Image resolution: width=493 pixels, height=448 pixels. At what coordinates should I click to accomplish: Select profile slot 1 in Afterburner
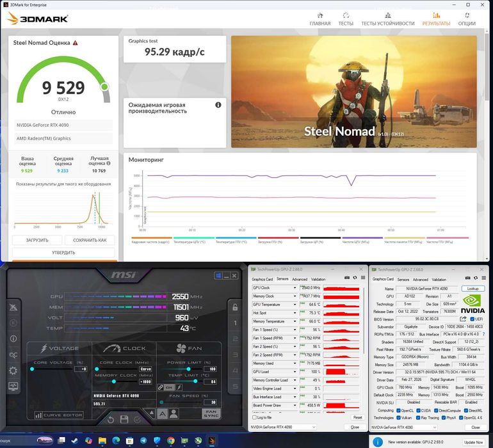pos(235,323)
